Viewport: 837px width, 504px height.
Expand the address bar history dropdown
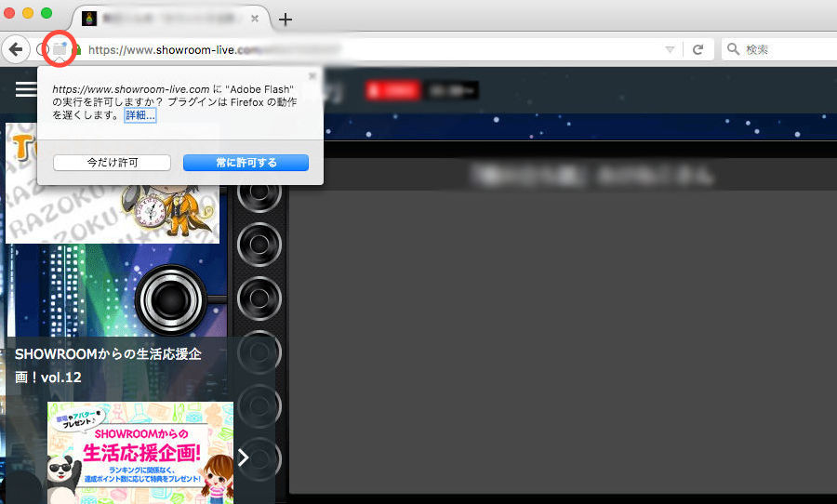pyautogui.click(x=670, y=49)
